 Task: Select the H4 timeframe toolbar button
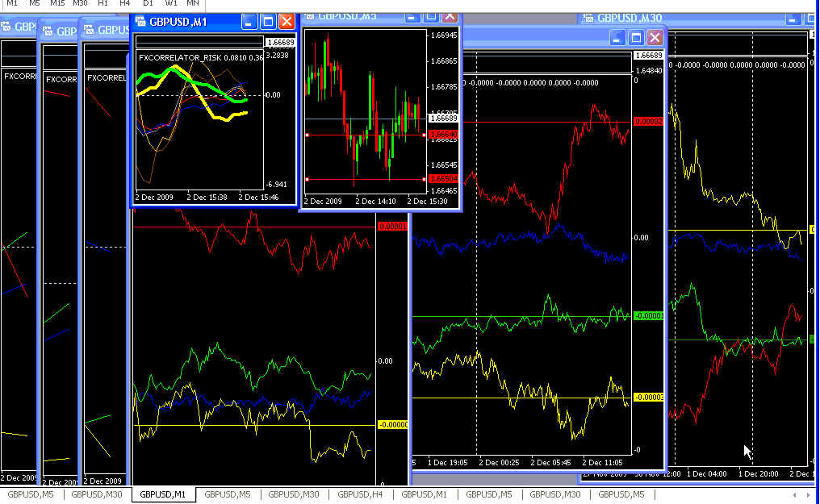(x=124, y=3)
